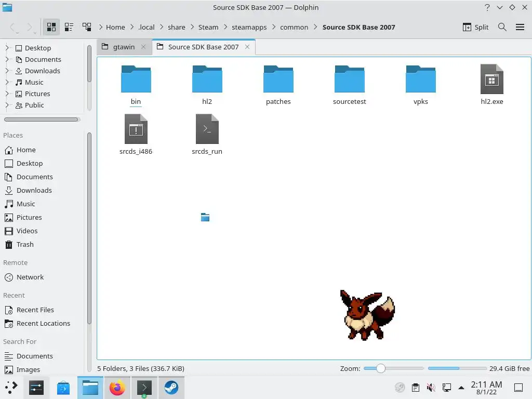Image resolution: width=532 pixels, height=399 pixels.
Task: Expand Documents in folders tree
Action: click(7, 59)
